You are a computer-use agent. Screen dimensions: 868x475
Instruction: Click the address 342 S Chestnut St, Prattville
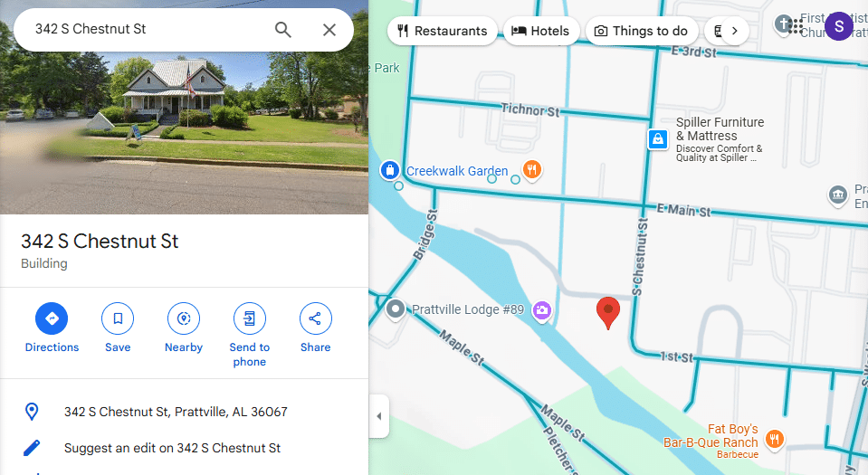click(176, 412)
